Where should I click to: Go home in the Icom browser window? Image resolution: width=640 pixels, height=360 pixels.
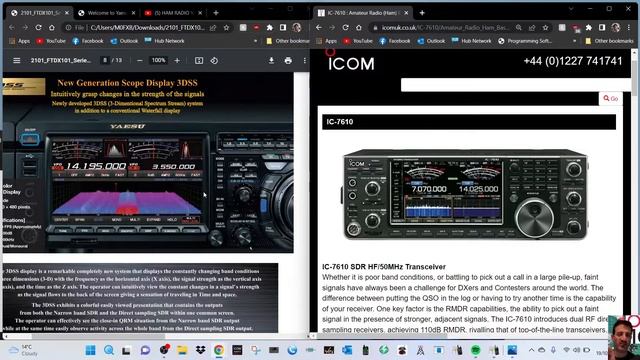(358, 27)
